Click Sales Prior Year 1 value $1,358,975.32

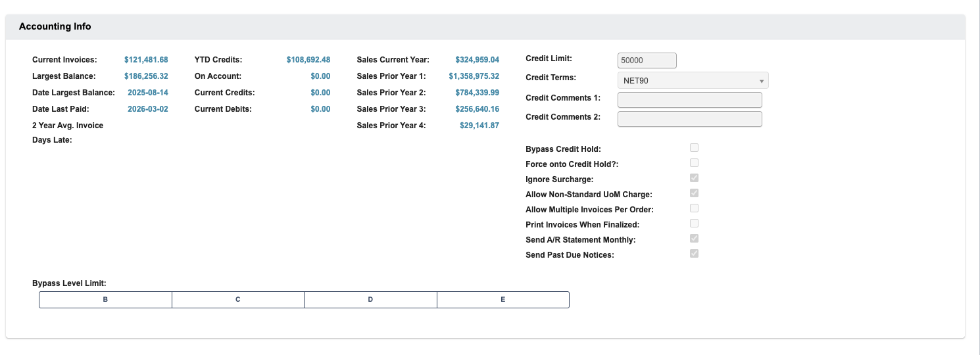[x=474, y=76]
